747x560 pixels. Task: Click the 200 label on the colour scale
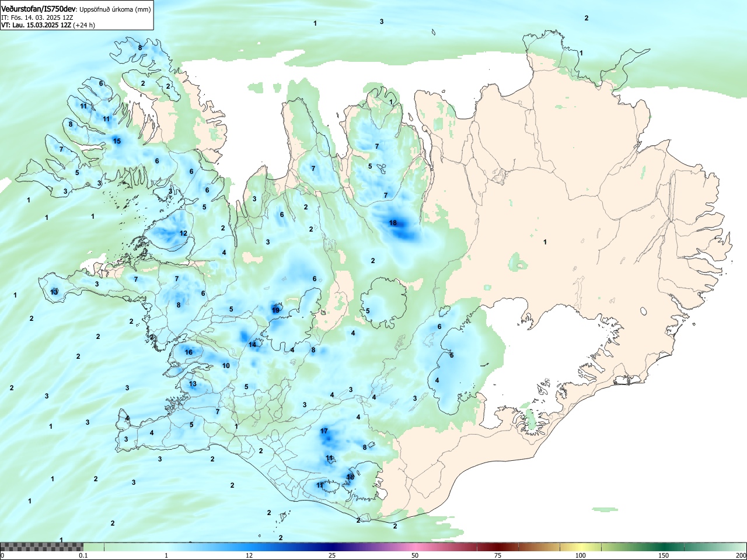pos(741,555)
